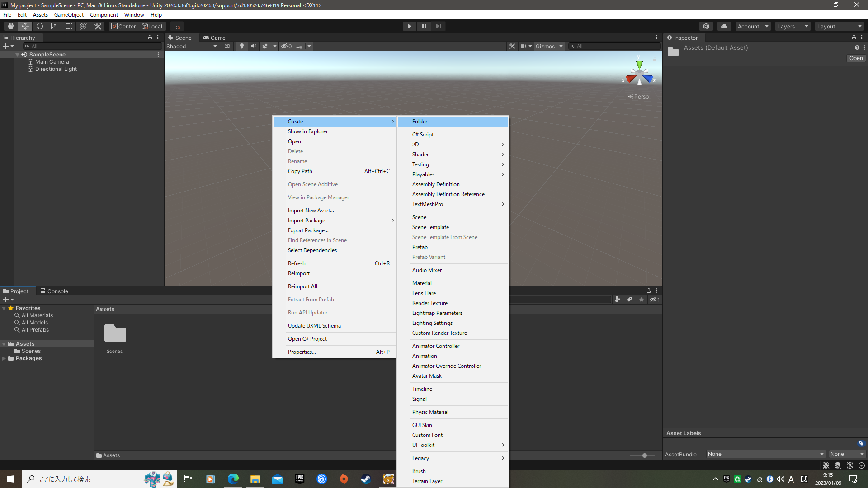The width and height of the screenshot is (868, 488).
Task: Click the asset label tag icon
Action: click(861, 443)
